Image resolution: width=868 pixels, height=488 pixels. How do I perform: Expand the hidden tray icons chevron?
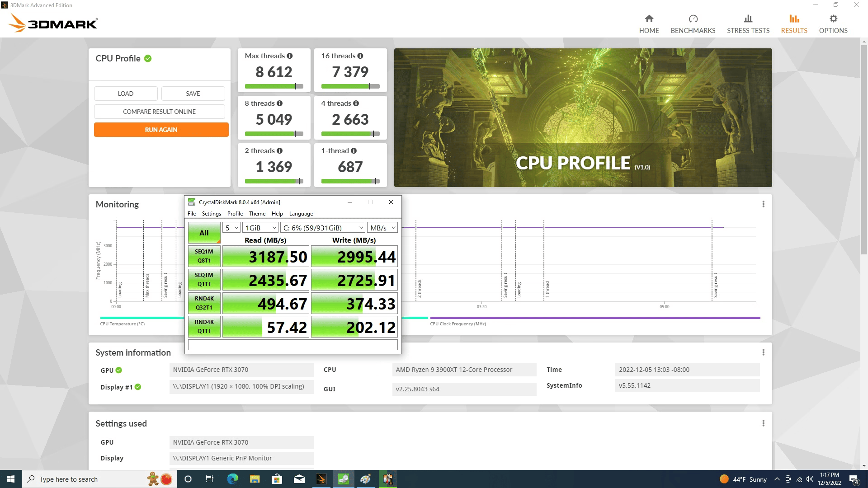[x=777, y=479]
